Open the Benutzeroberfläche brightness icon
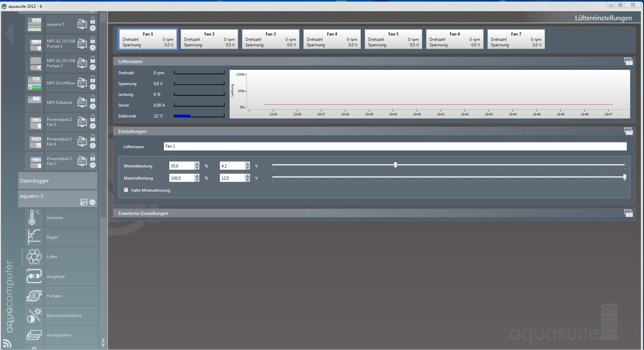 [x=34, y=315]
